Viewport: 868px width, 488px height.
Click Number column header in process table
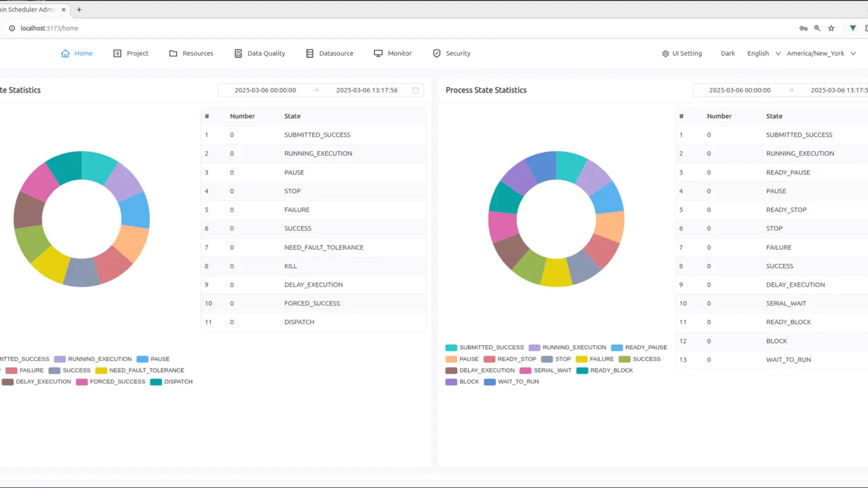click(719, 116)
